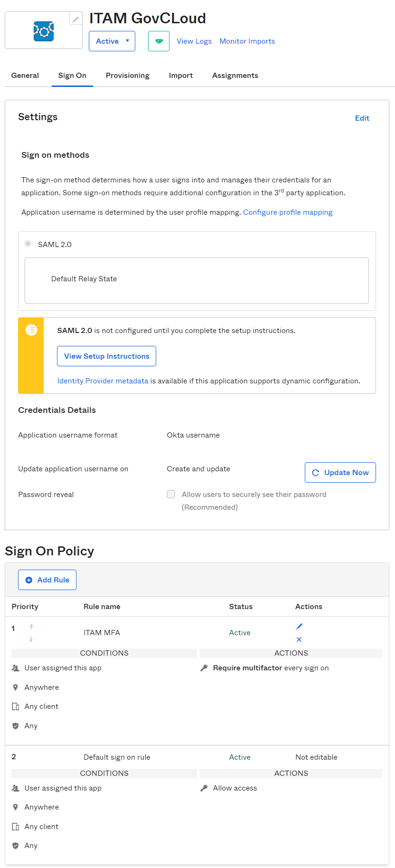395x868 pixels.
Task: Click the ITAM GovCloud gear logo
Action: coord(44,31)
